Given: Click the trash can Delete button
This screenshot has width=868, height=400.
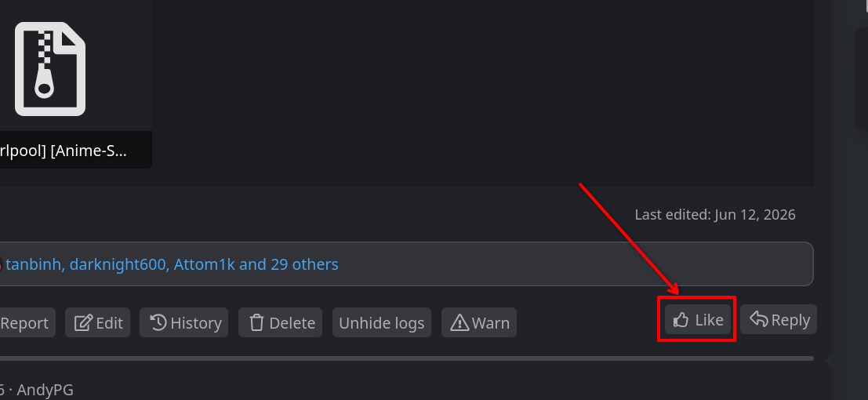Looking at the screenshot, I should click(280, 322).
